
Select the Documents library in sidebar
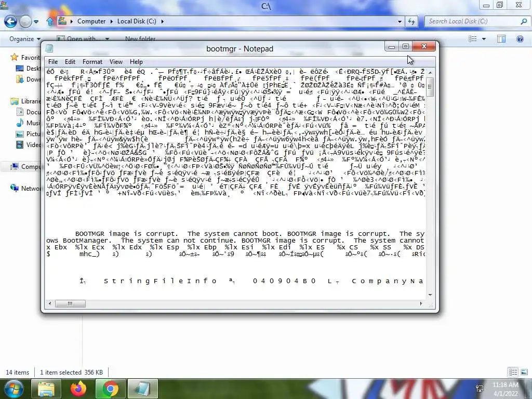[29, 112]
